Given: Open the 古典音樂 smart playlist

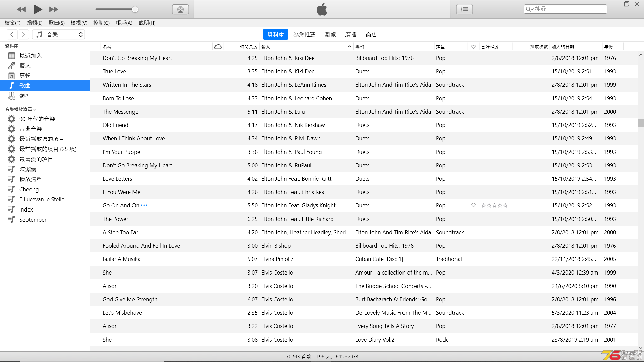Looking at the screenshot, I should click(x=45, y=129).
